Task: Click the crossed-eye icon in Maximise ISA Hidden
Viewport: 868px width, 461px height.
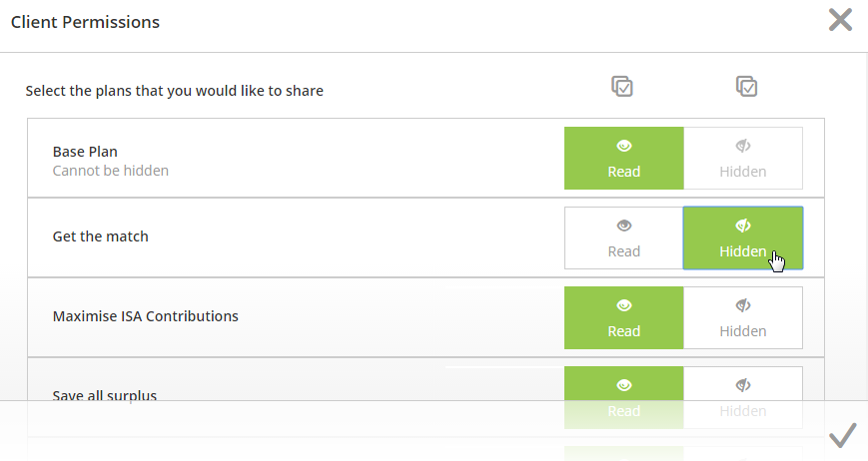Action: click(743, 305)
